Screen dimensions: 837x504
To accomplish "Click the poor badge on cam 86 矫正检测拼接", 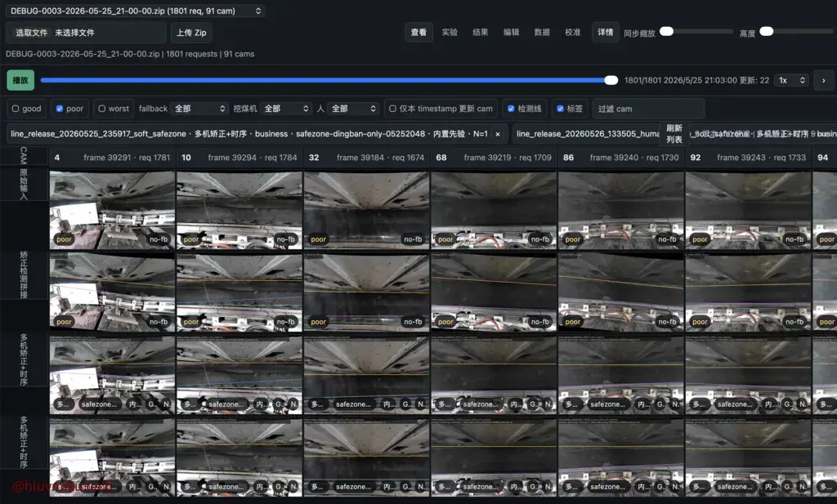I will coord(573,322).
